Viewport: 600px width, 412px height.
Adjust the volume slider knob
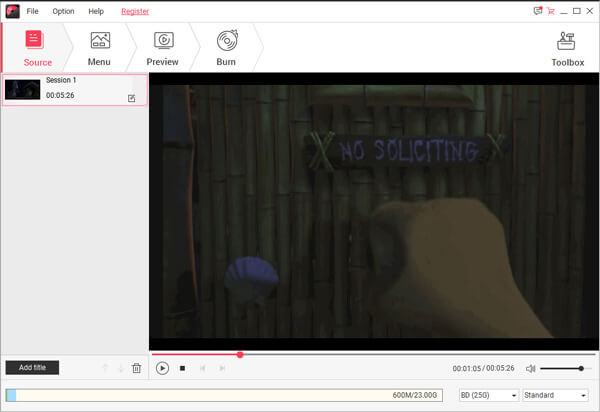581,368
